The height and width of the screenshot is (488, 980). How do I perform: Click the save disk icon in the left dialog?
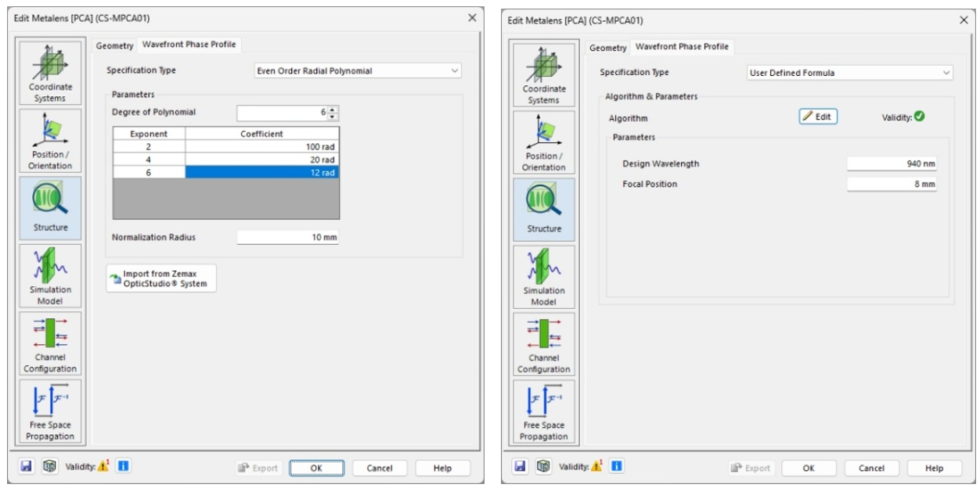coord(26,467)
